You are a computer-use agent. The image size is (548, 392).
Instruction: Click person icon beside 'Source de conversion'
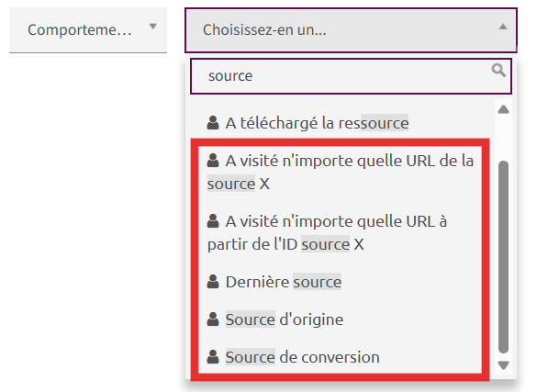[x=213, y=357]
